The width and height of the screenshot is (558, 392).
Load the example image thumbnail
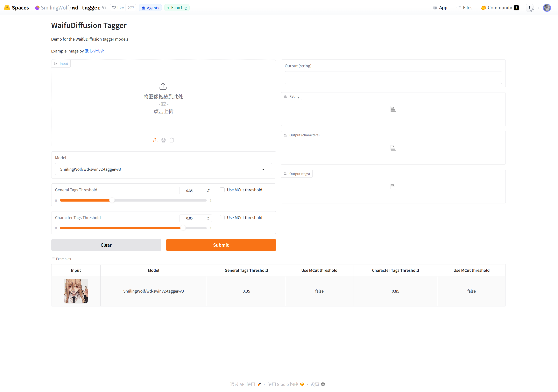76,291
